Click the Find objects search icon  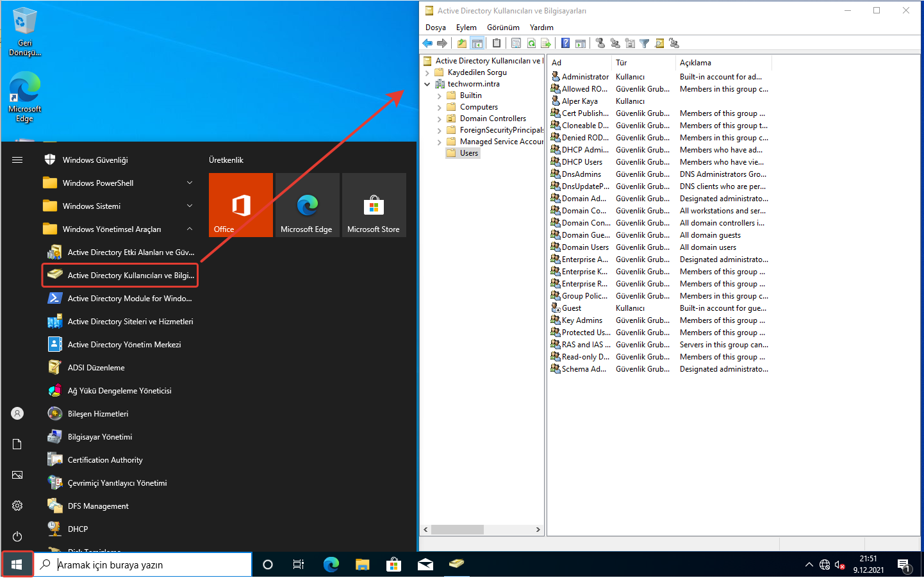coord(659,44)
